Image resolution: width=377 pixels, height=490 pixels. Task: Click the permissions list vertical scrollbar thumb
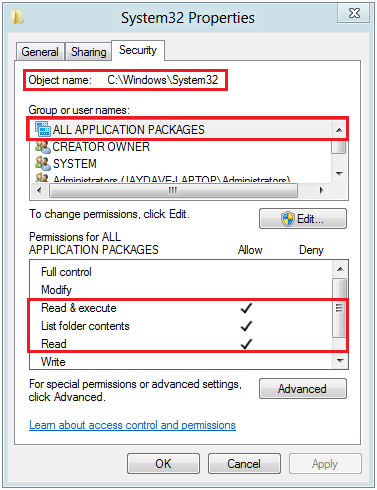(340, 308)
